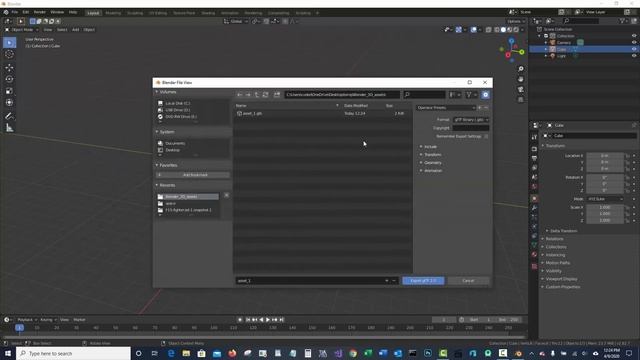640x360 pixels.
Task: Enable solid viewport shading mode
Action: [x=503, y=30]
